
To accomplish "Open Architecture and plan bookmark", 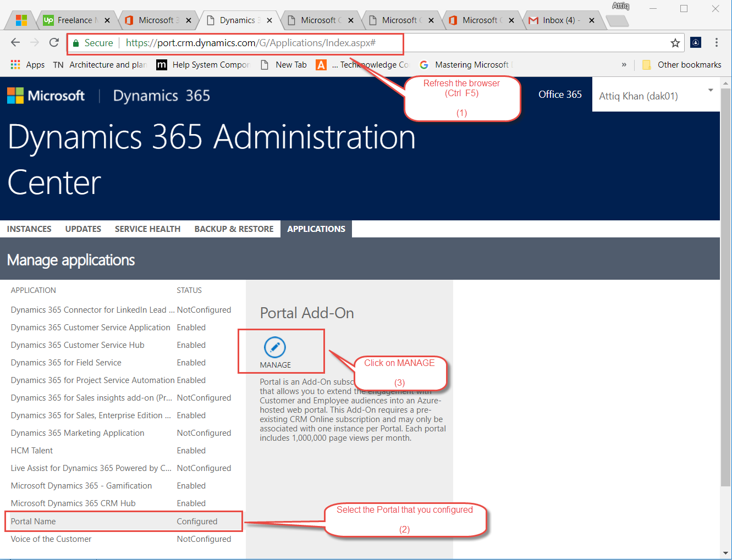I will 100,65.
